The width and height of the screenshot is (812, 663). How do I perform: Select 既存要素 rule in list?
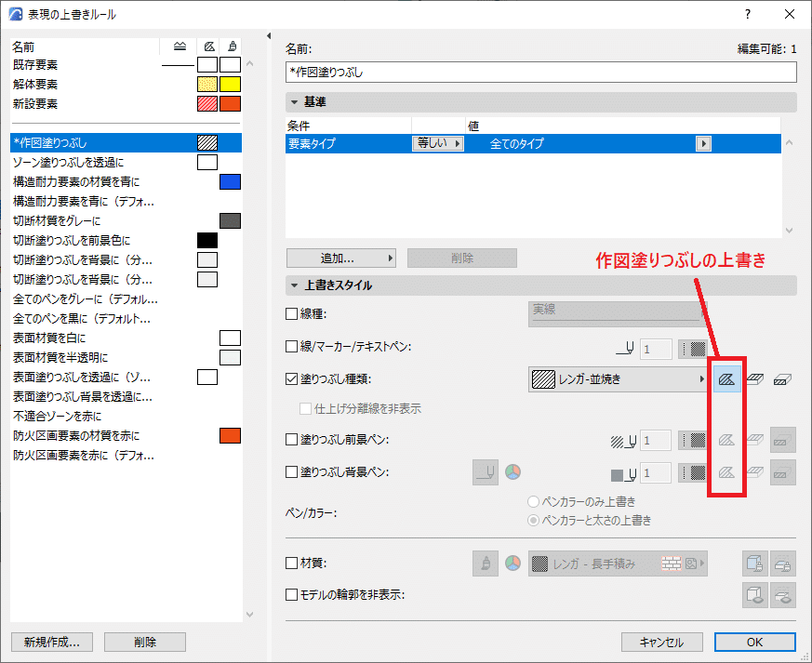tap(126, 65)
